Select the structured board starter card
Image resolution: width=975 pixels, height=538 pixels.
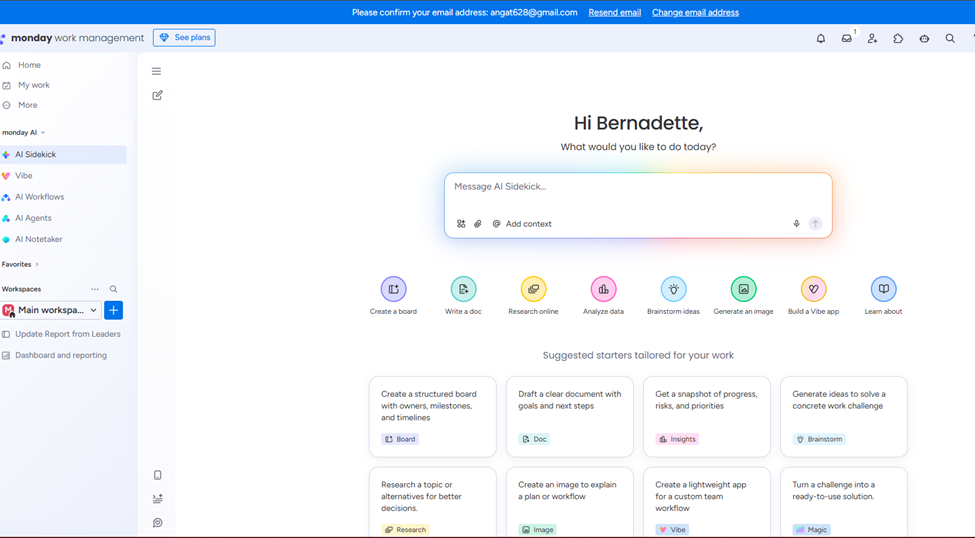tap(433, 416)
